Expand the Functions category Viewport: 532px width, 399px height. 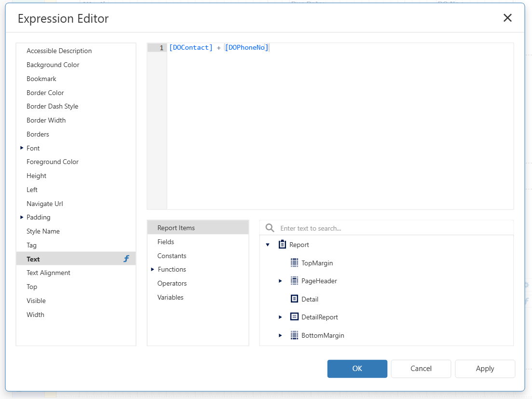[x=153, y=269]
